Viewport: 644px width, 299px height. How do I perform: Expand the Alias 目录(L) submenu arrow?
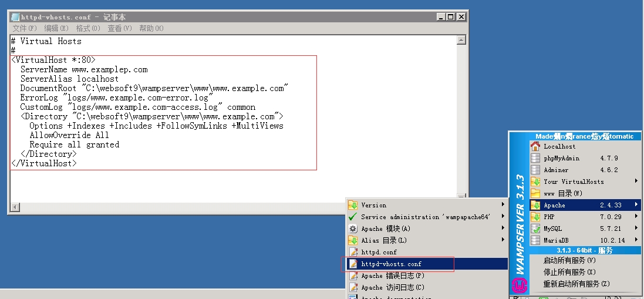(503, 240)
